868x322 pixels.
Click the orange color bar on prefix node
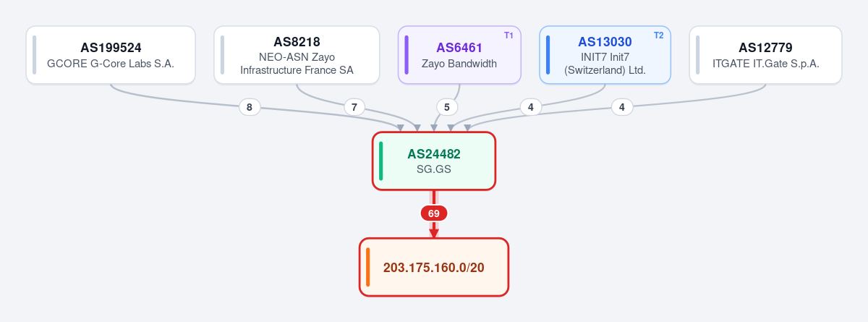coord(368,267)
